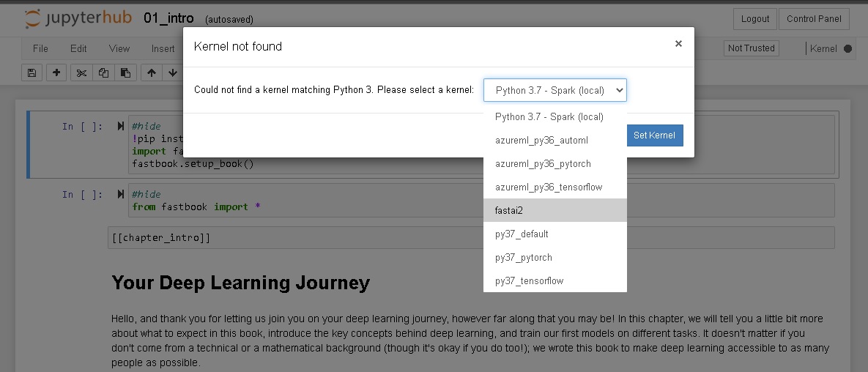Open the Control Panel
868x372 pixels.
point(814,19)
